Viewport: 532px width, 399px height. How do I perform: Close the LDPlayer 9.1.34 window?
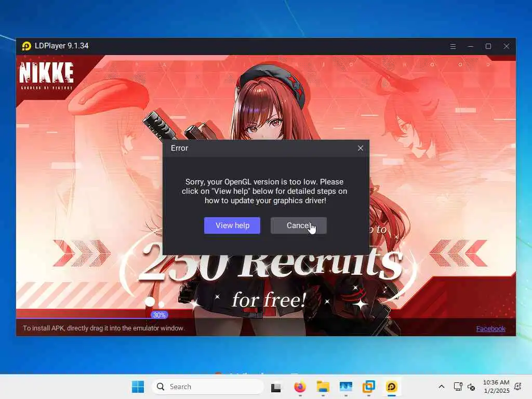(506, 46)
